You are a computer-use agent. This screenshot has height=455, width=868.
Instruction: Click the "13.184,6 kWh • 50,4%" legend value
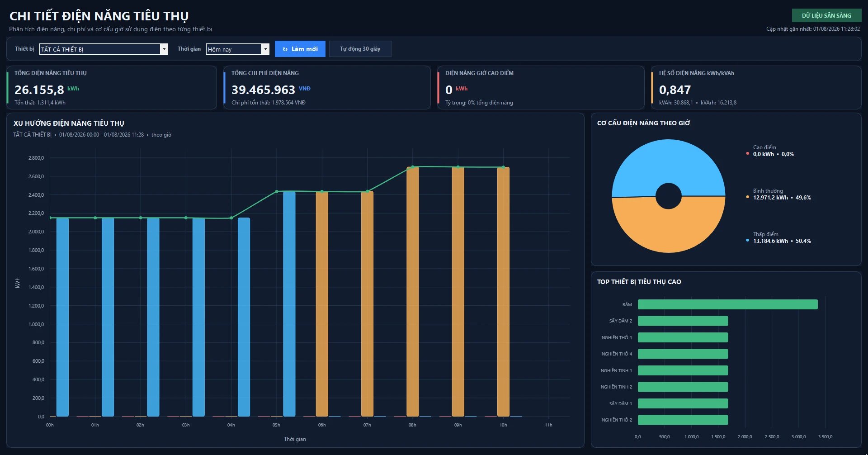point(782,241)
